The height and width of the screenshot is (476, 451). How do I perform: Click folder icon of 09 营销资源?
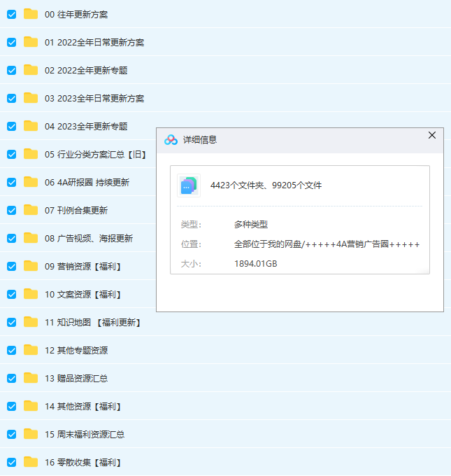(x=31, y=266)
